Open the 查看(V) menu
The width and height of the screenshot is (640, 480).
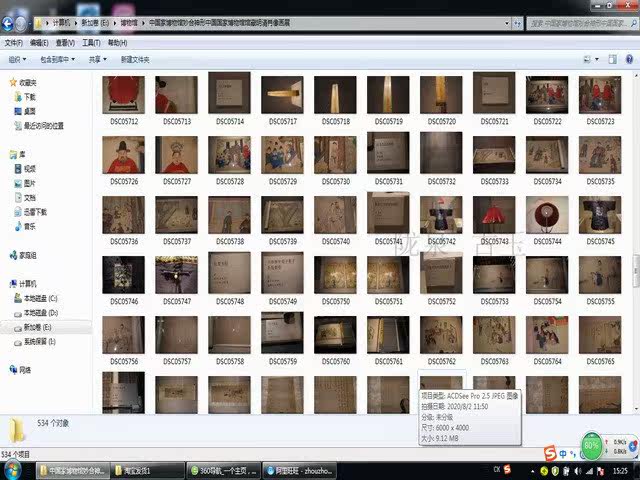(65, 43)
